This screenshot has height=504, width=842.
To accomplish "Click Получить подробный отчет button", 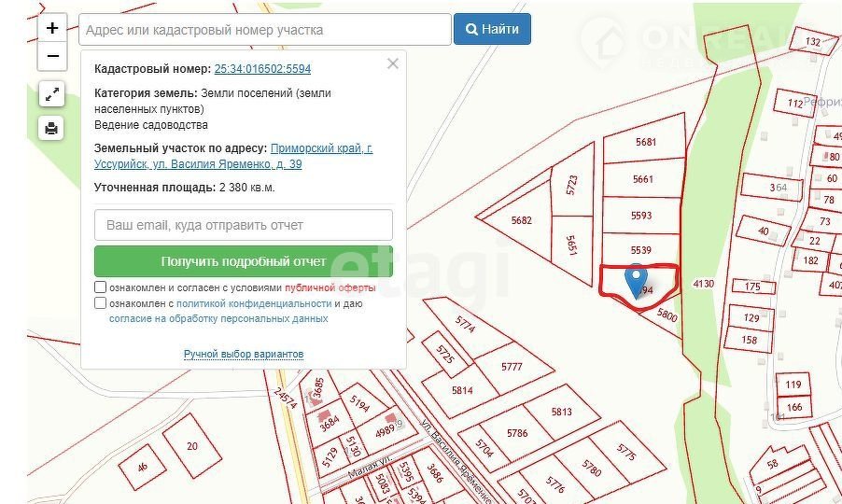I will click(244, 261).
